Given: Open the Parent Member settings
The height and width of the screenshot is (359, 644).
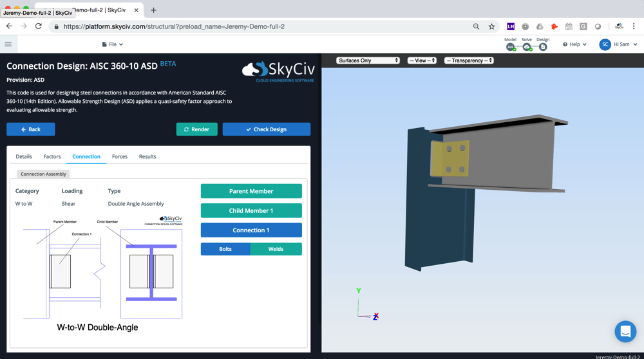Looking at the screenshot, I should [x=251, y=191].
